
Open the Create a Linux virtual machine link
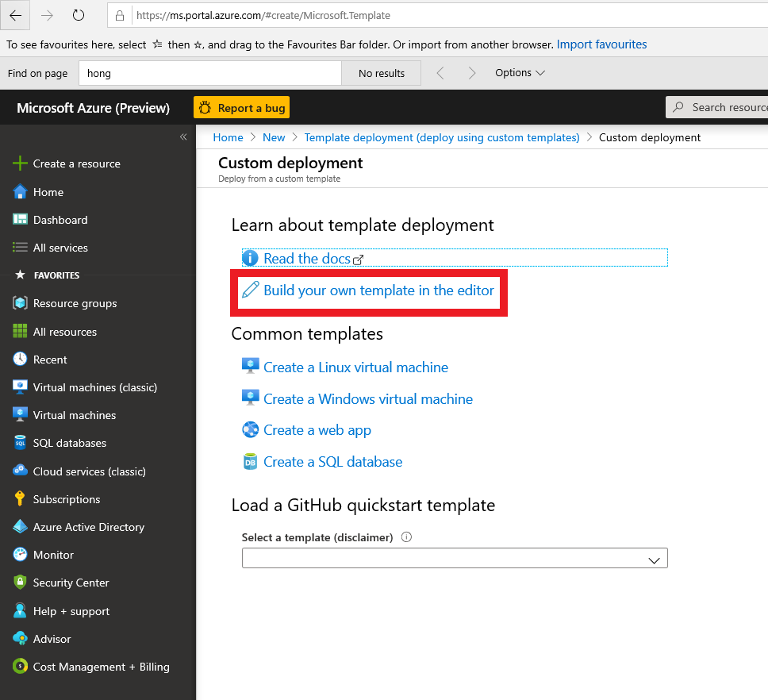(x=355, y=367)
